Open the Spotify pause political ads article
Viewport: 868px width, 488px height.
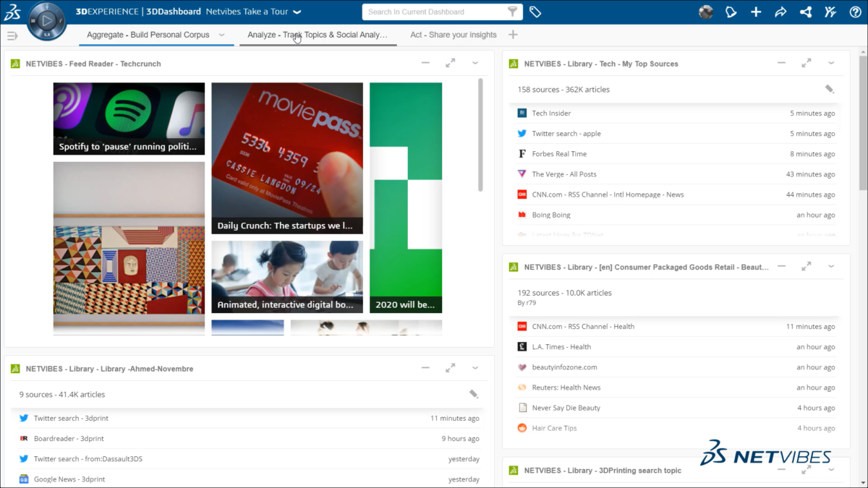pos(129,119)
